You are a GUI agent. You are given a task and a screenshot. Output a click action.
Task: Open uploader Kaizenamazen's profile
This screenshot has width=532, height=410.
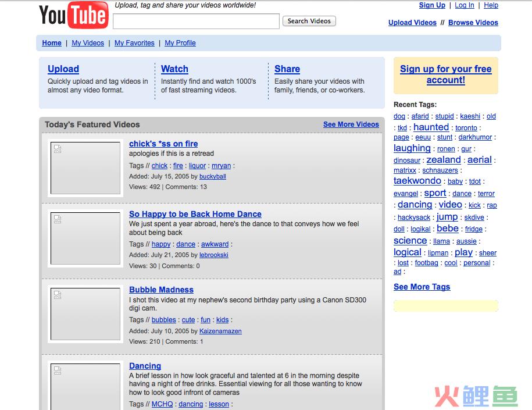coord(220,331)
